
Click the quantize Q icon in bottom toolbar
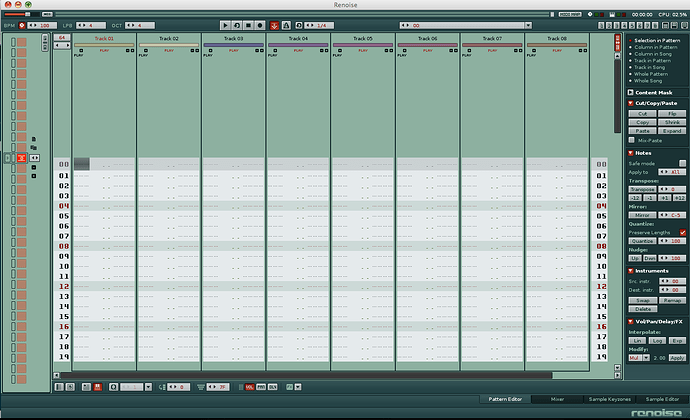pyautogui.click(x=114, y=387)
